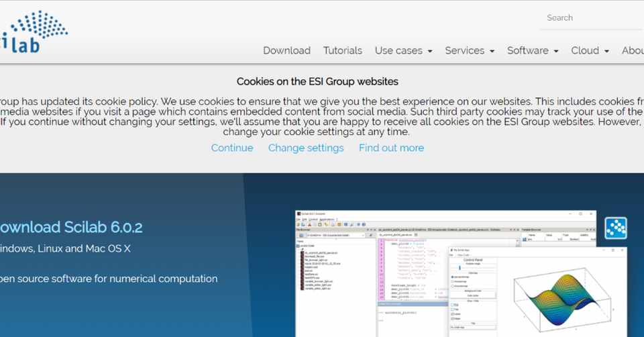Viewport: 644px width, 337px height.
Task: Click the Scilab dotted app icon on banner
Action: click(x=616, y=228)
